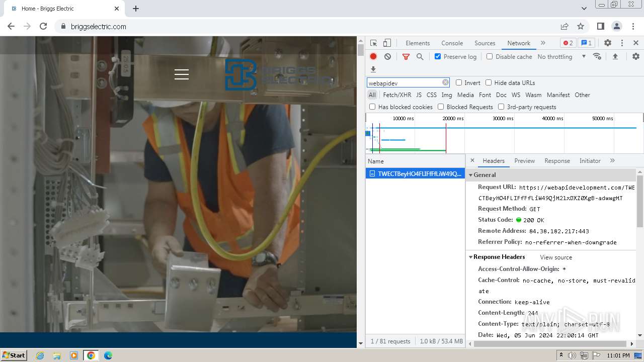Close the Home - Briggs Electric tab

(117, 9)
